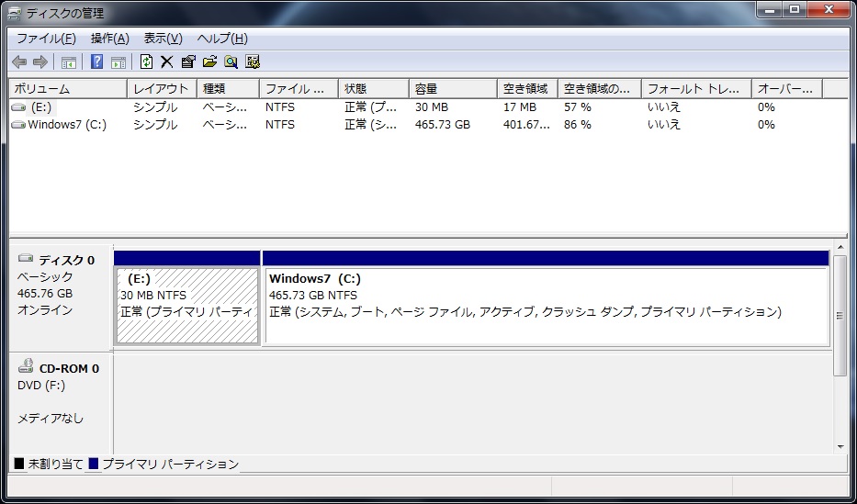Sort by the オーバー... column header
The width and height of the screenshot is (857, 504).
pos(787,89)
